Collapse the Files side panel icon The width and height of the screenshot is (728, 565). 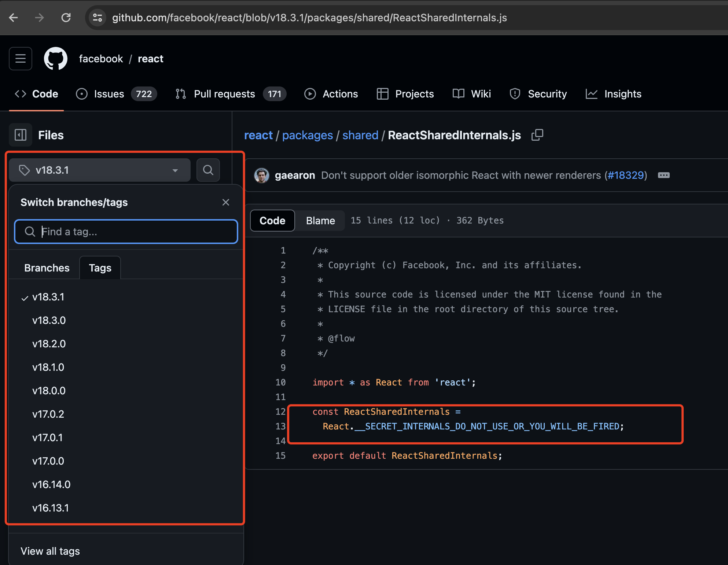(21, 135)
